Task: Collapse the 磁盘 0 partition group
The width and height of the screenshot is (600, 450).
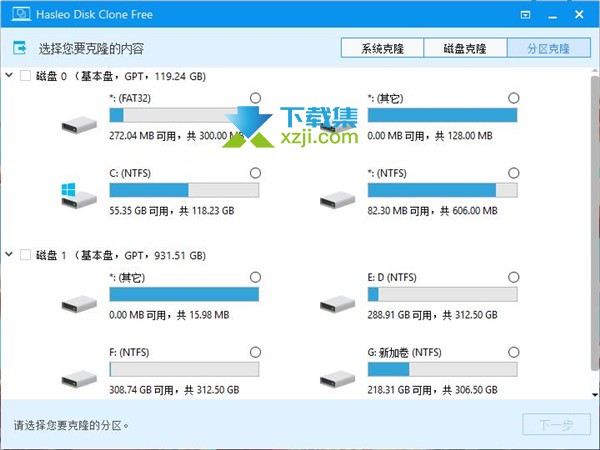Action: pyautogui.click(x=9, y=75)
